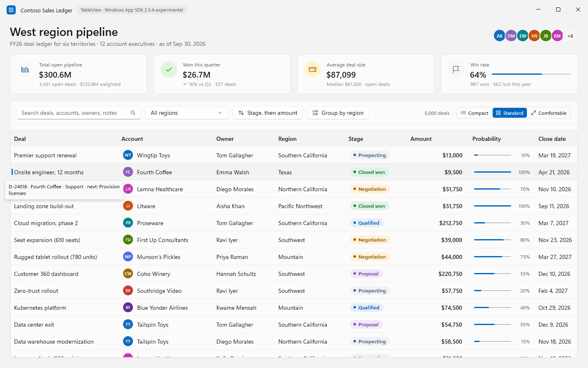Click the PR Proseware account badge
The width and height of the screenshot is (588, 368).
coord(128,223)
